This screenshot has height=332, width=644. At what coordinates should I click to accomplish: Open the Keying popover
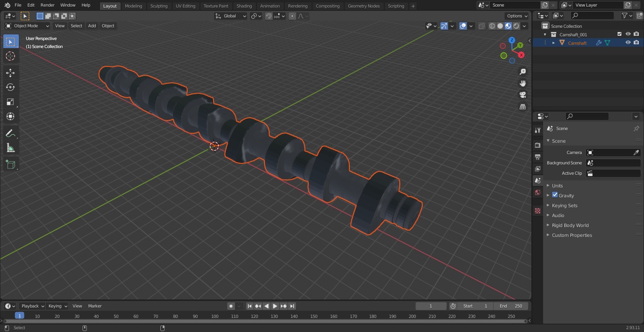coord(58,306)
